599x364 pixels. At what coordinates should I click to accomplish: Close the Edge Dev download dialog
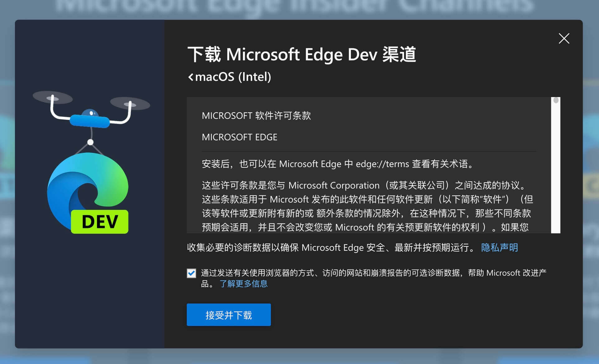564,39
